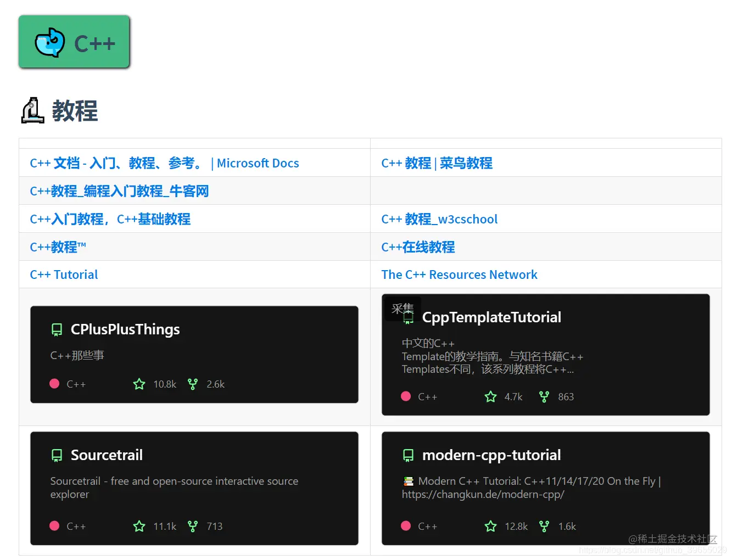Click CppTemplateTutorial Chinese description text

pos(492,356)
